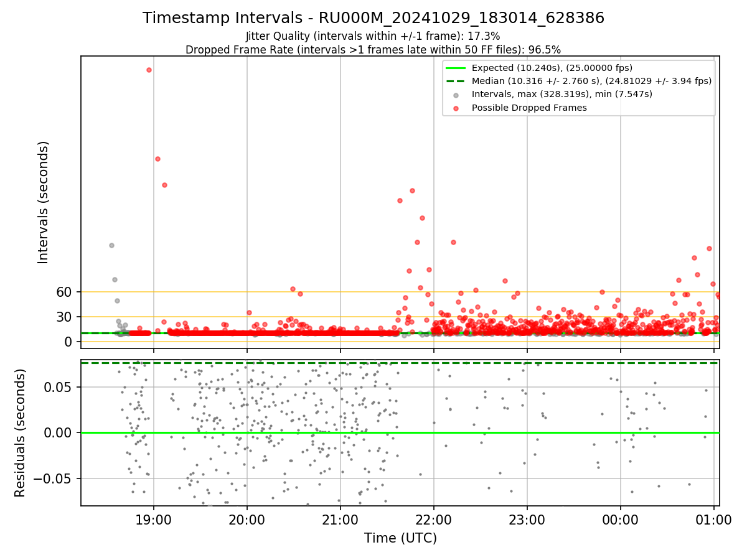Click the 0.00 residuals tick label
747x560 pixels.
pos(59,432)
